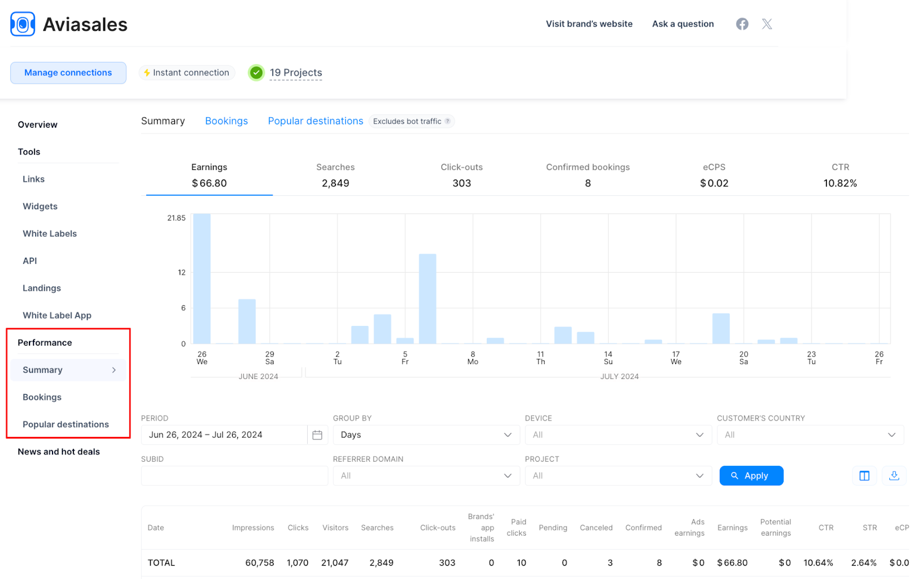Click the Summary sidebar arrow chevron
The height and width of the screenshot is (579, 924).
tap(114, 370)
